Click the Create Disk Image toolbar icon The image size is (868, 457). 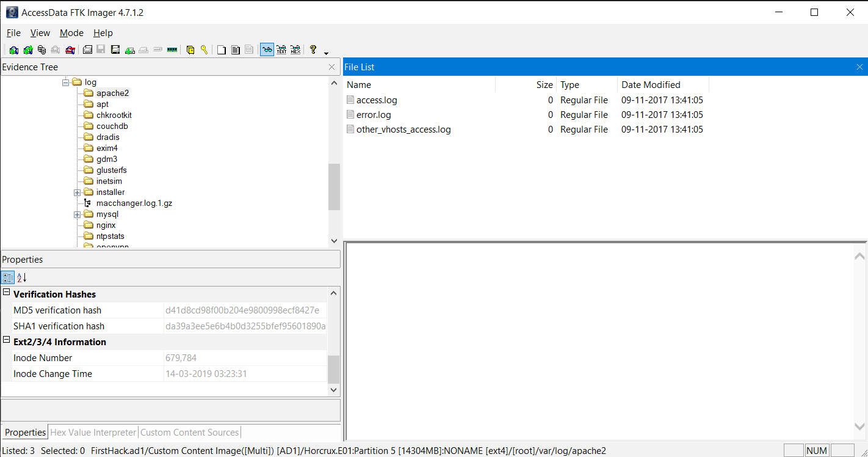click(x=87, y=50)
